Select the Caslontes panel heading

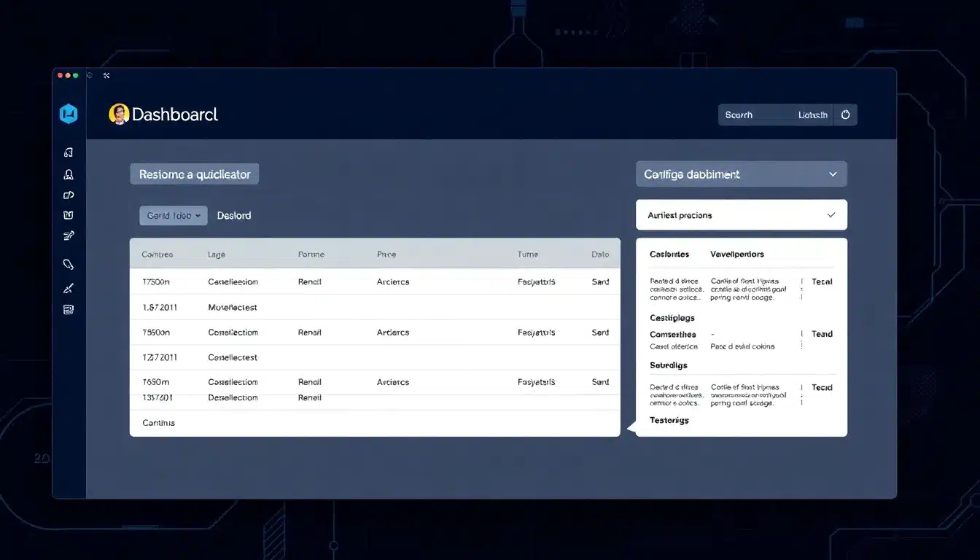[668, 253]
